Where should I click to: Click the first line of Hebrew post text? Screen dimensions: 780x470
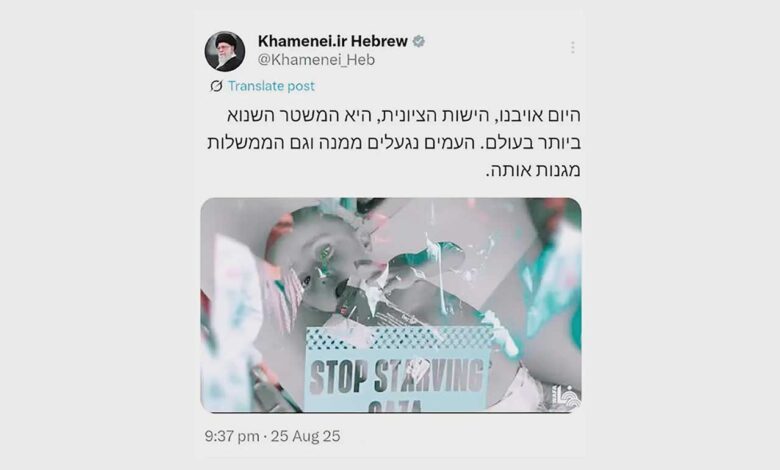pyautogui.click(x=404, y=116)
